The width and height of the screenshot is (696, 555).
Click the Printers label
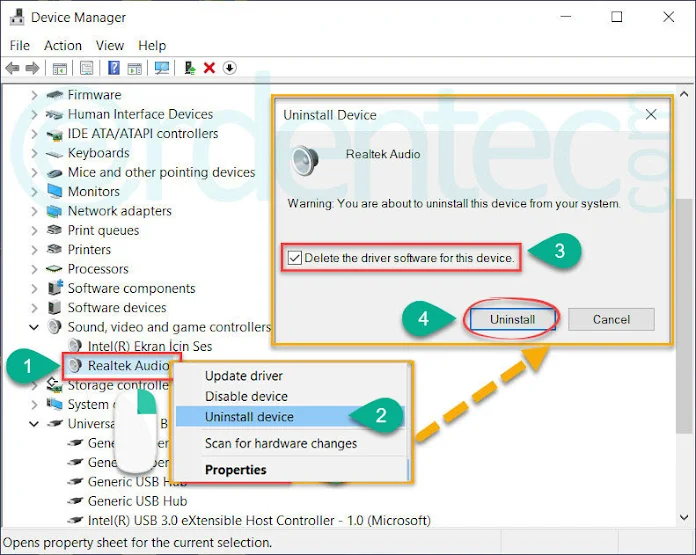point(89,250)
